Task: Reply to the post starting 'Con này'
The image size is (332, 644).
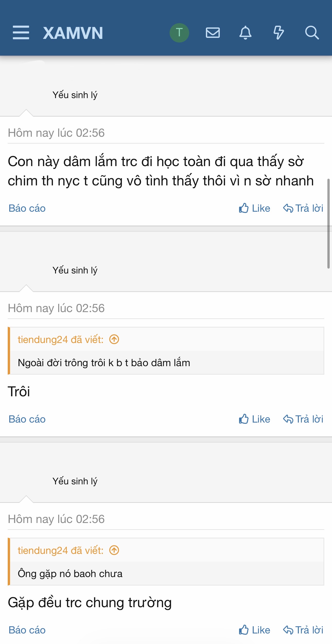Action: [x=303, y=208]
